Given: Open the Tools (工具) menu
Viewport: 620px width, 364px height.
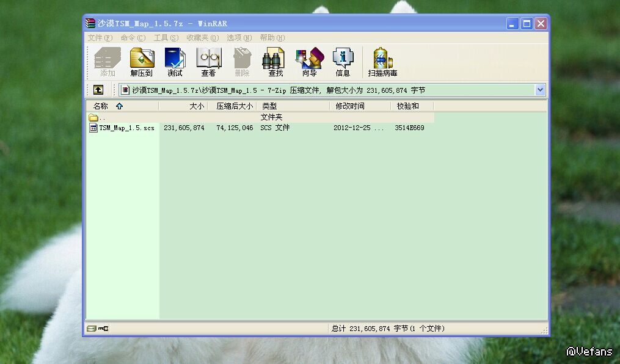Looking at the screenshot, I should (166, 38).
